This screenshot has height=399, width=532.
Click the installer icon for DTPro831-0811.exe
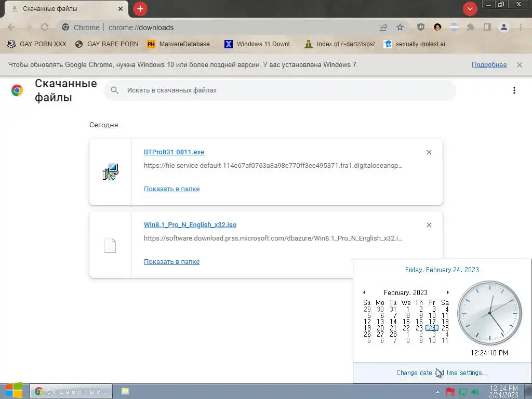110,171
